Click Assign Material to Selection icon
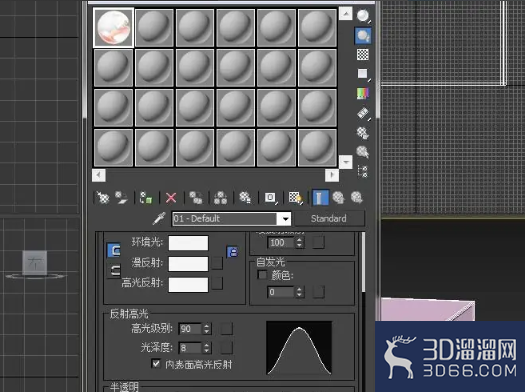This screenshot has height=392, width=525. (146, 198)
